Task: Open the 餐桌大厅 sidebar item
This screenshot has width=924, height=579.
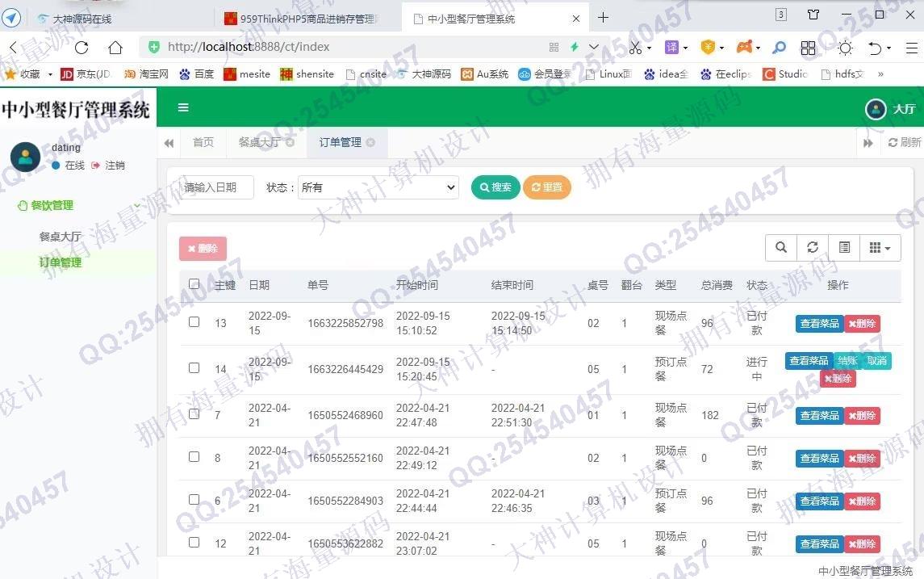Action: [60, 237]
